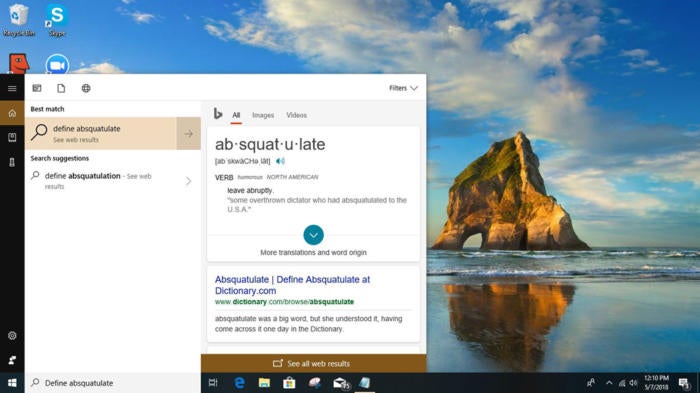Switch to the All tab
The height and width of the screenshot is (393, 700).
point(236,115)
